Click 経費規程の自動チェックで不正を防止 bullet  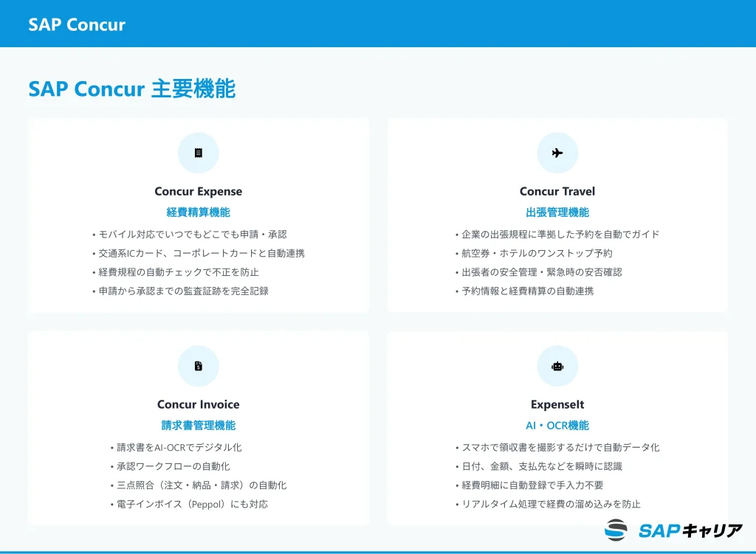pyautogui.click(x=176, y=272)
